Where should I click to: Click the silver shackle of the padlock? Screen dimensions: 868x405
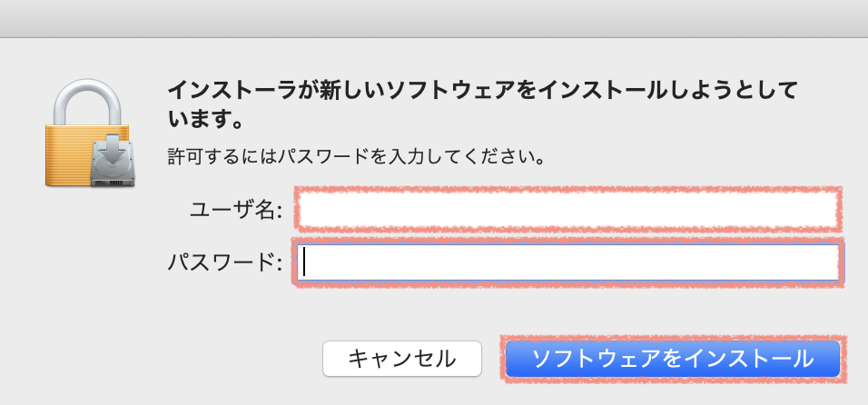[x=87, y=103]
